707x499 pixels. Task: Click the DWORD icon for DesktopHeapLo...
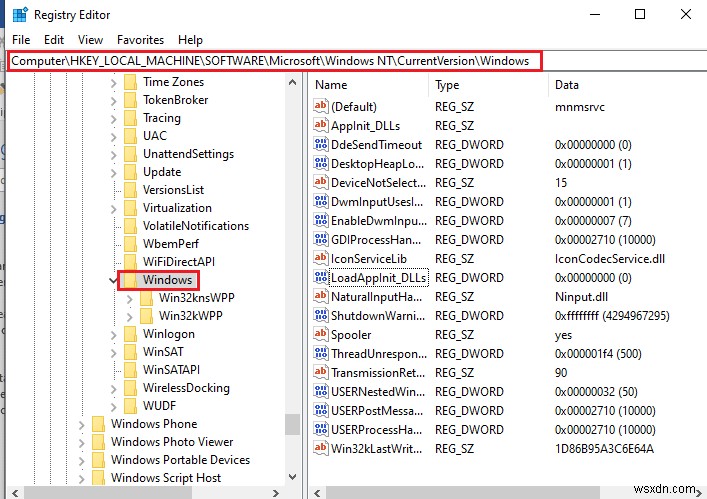pyautogui.click(x=321, y=163)
